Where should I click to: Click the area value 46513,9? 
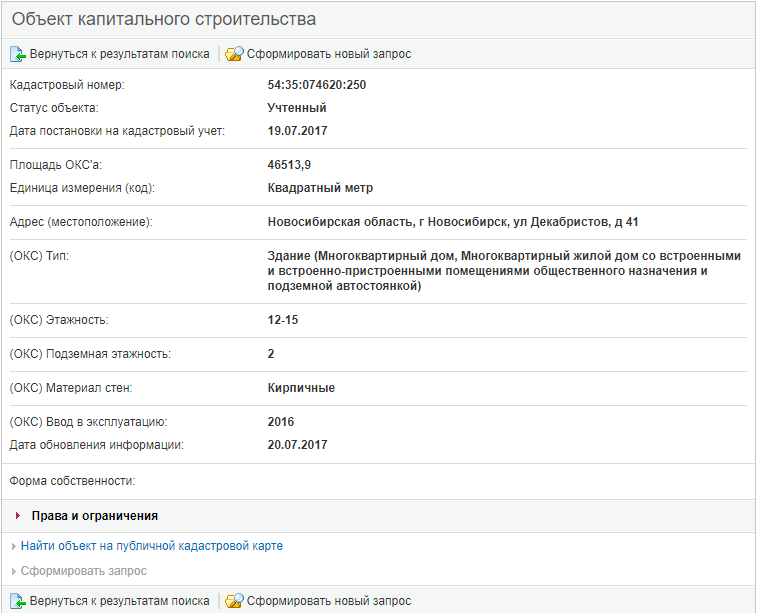[x=290, y=165]
